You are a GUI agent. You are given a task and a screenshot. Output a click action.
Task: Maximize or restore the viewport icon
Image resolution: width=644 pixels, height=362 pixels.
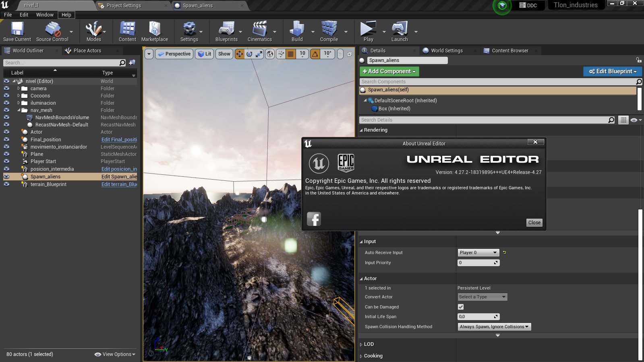coord(350,54)
